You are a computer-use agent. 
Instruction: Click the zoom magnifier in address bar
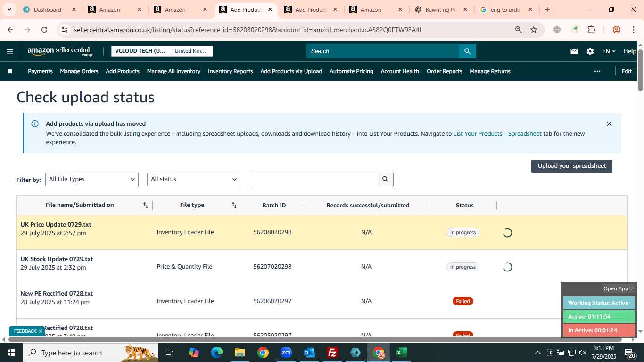coord(518,30)
